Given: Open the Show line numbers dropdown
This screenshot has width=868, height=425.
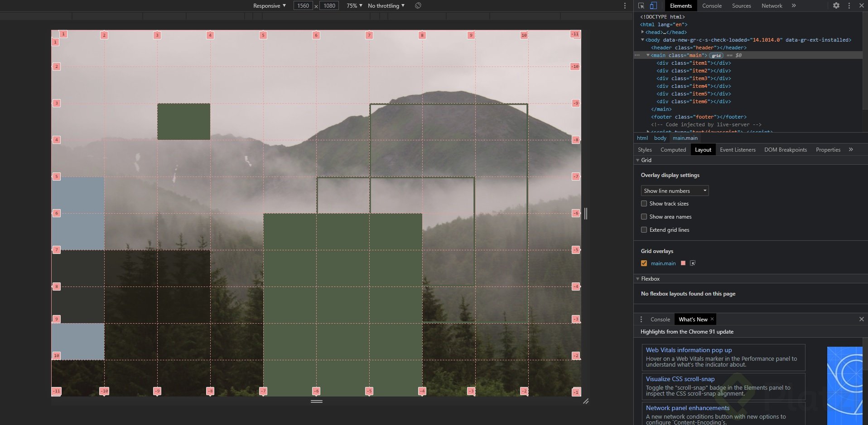Looking at the screenshot, I should point(675,191).
